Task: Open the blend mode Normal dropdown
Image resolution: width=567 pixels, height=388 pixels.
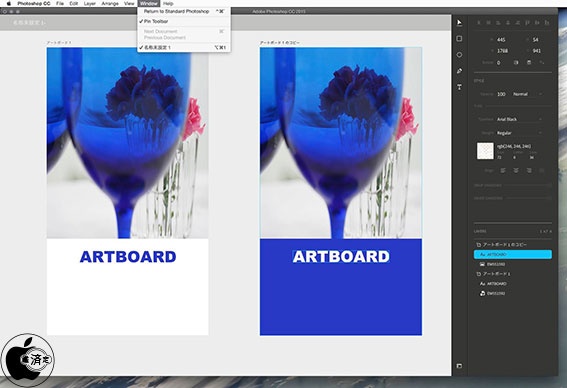Action: coord(528,94)
